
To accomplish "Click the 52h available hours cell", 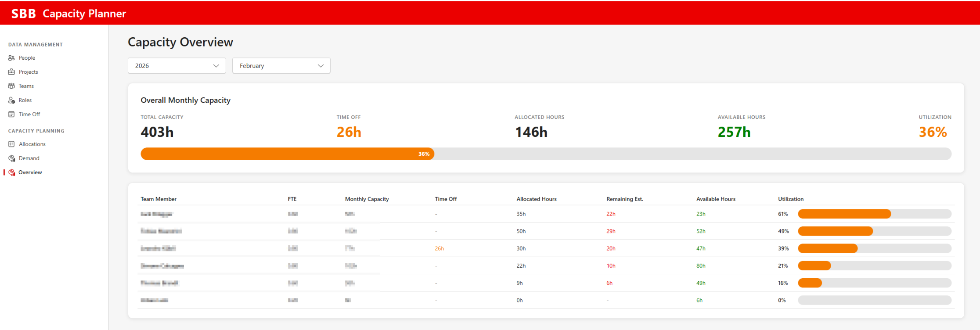I will click(x=701, y=231).
